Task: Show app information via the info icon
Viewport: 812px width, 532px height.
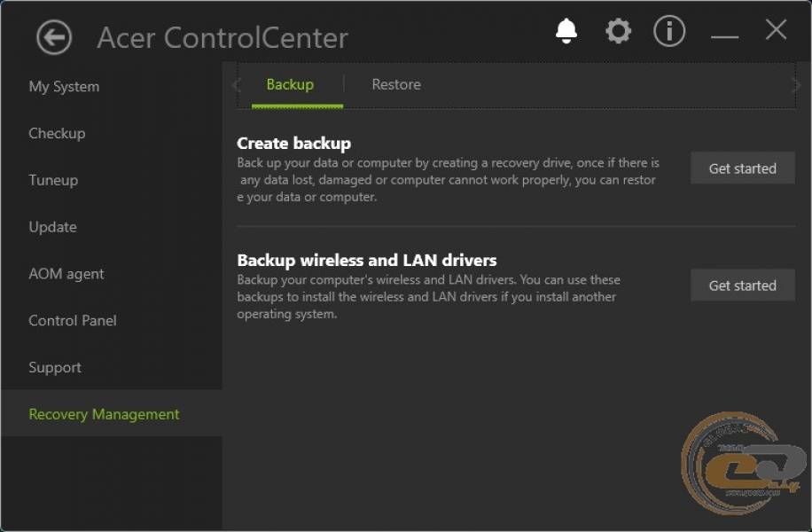Action: (669, 31)
